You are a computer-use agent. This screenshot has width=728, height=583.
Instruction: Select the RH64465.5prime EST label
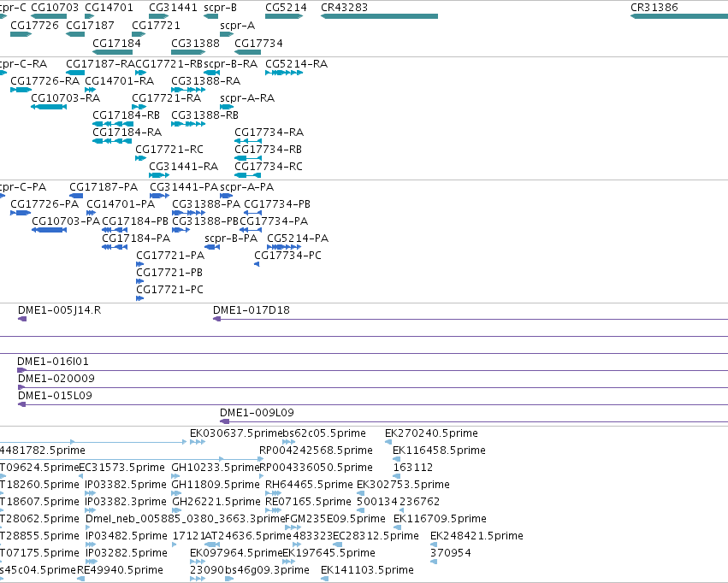tap(309, 486)
